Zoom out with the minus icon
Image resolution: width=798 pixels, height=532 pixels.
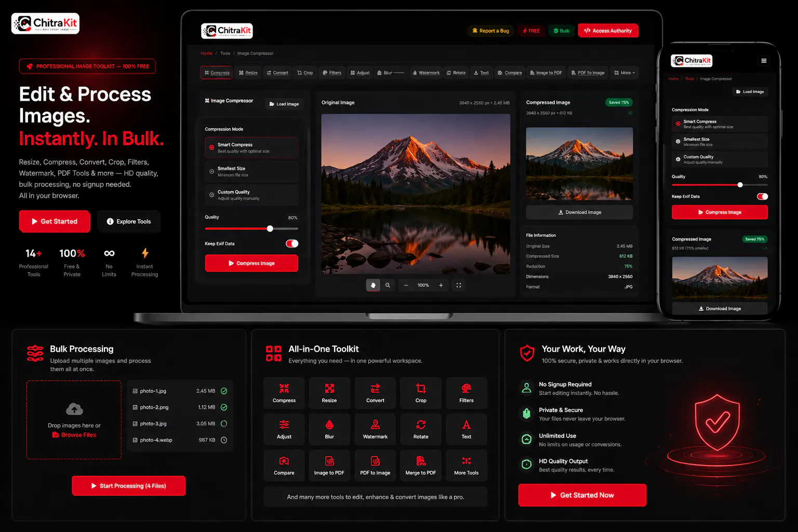click(406, 285)
